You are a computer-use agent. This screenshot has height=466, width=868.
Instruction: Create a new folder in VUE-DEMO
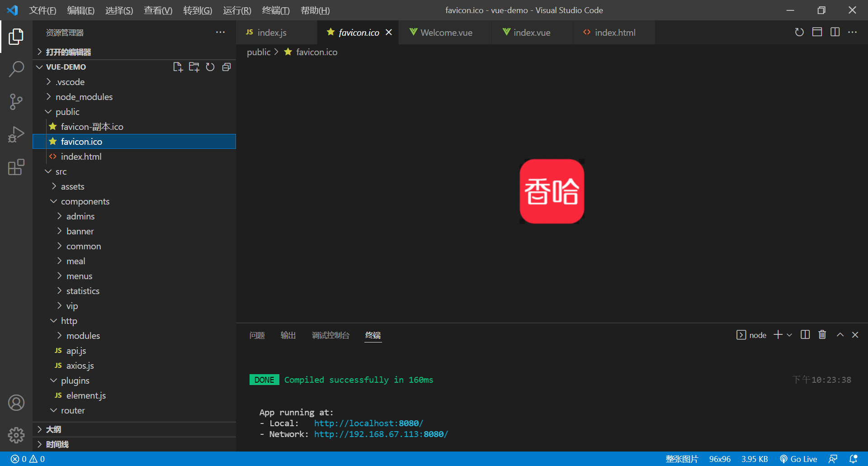[x=194, y=67]
